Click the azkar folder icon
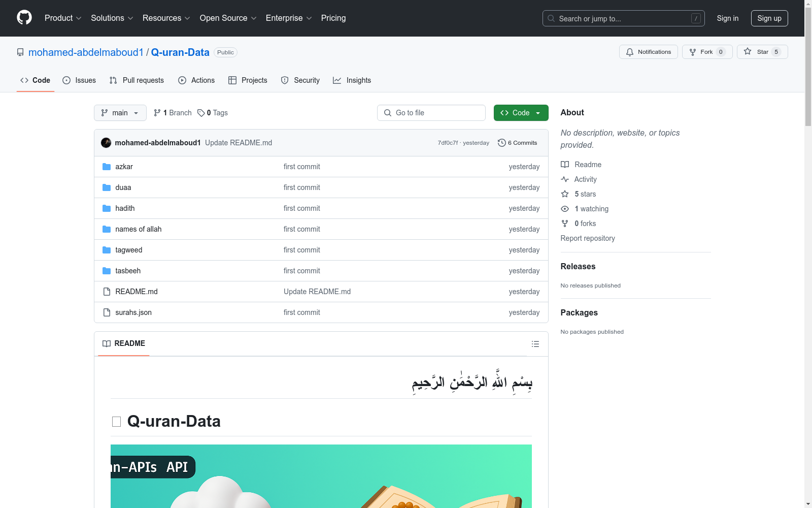This screenshot has width=812, height=508. (107, 167)
